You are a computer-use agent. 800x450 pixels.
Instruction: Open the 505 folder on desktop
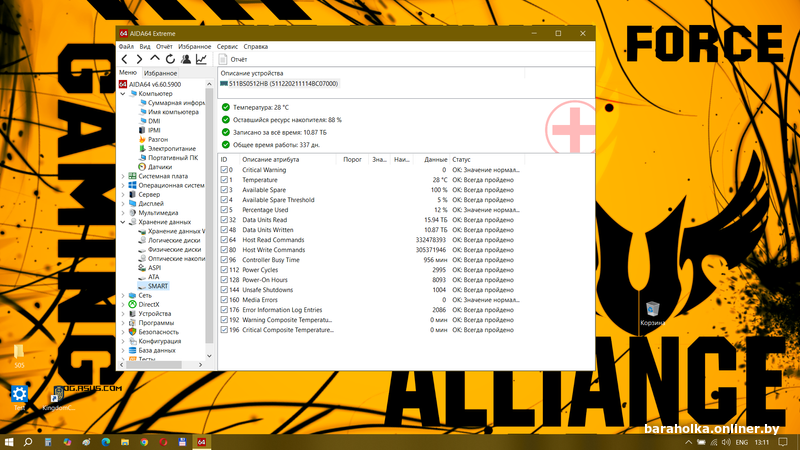[19, 356]
